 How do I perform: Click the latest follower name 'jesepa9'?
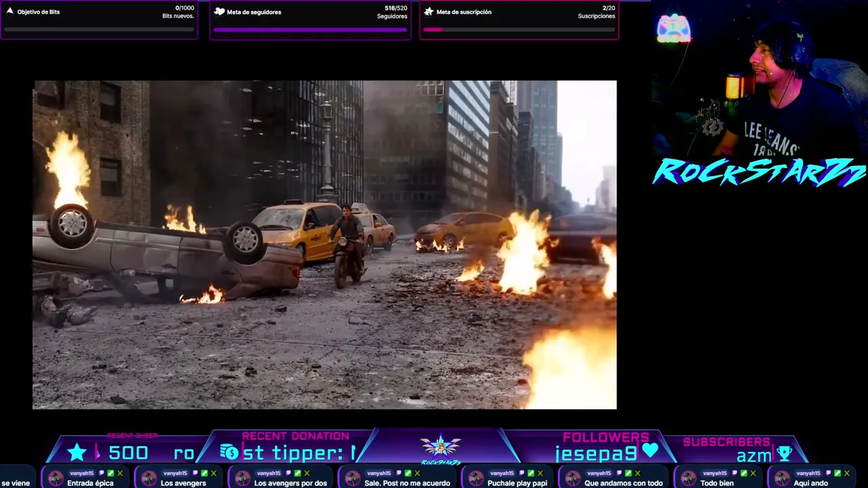596,453
